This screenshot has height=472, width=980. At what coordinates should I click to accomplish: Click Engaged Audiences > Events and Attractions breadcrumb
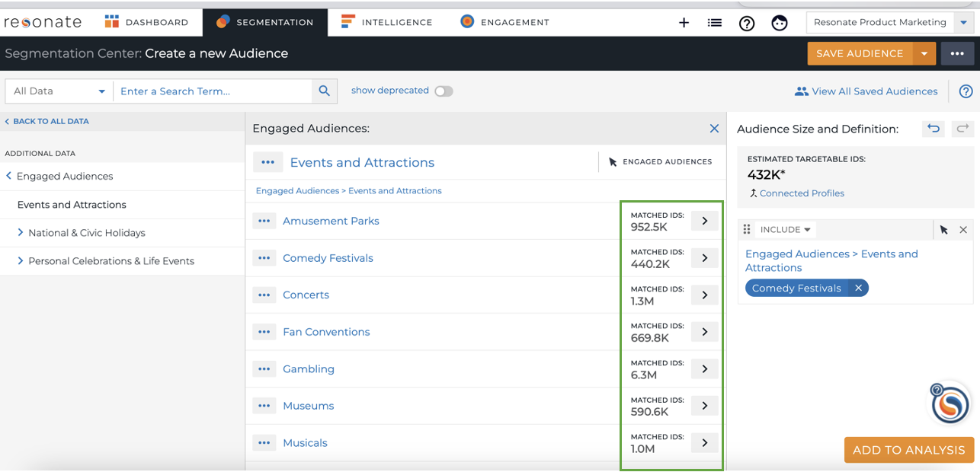tap(349, 191)
